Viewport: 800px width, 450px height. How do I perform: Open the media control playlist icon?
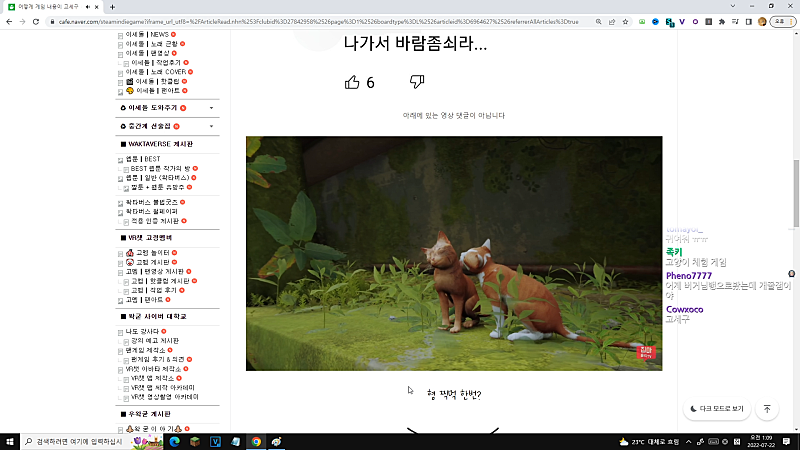735,22
